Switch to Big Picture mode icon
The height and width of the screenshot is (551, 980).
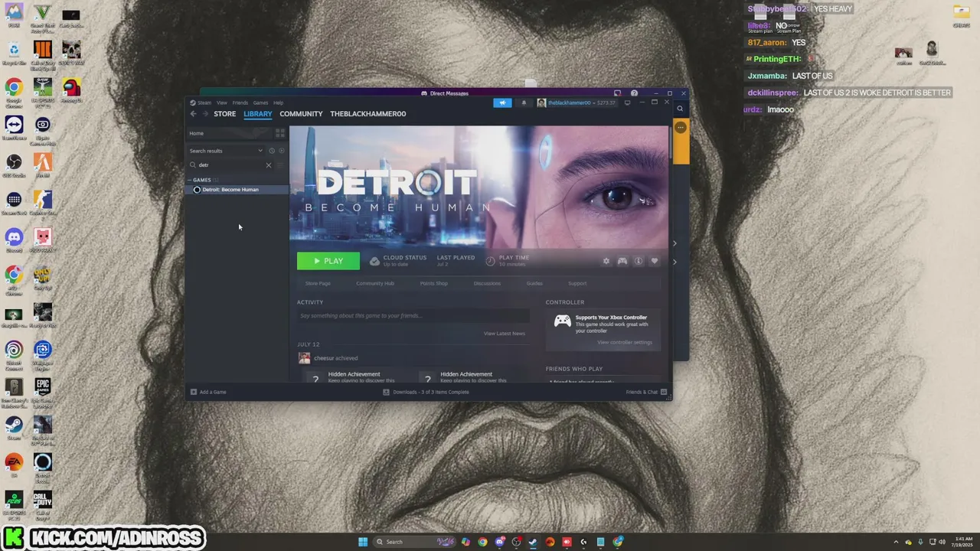[x=627, y=103]
